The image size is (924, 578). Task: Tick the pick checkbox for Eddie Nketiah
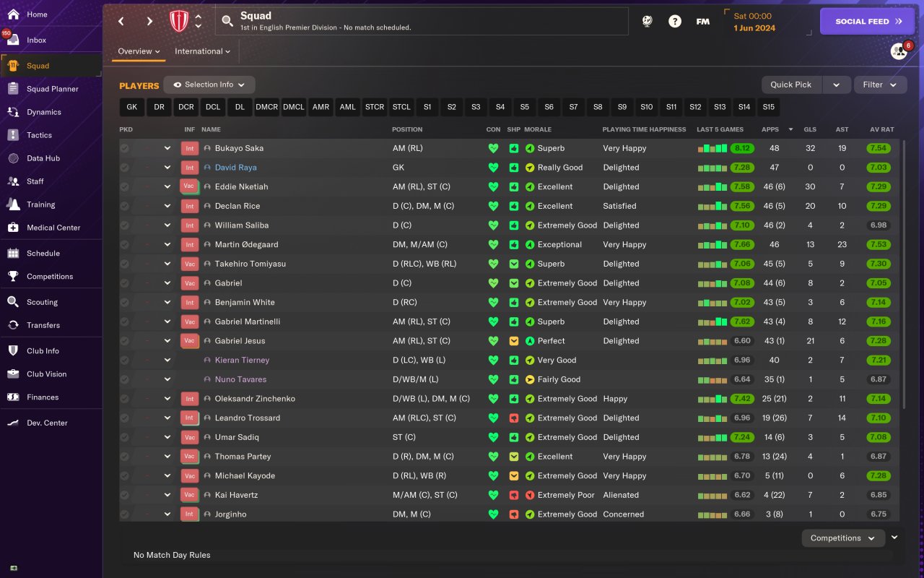click(125, 186)
